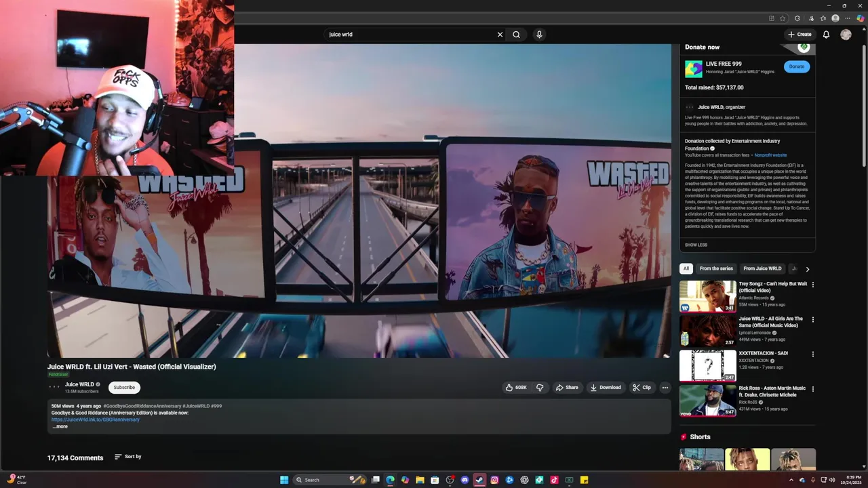Start voice search with the microphone
Viewport: 868px width, 488px height.
(539, 35)
